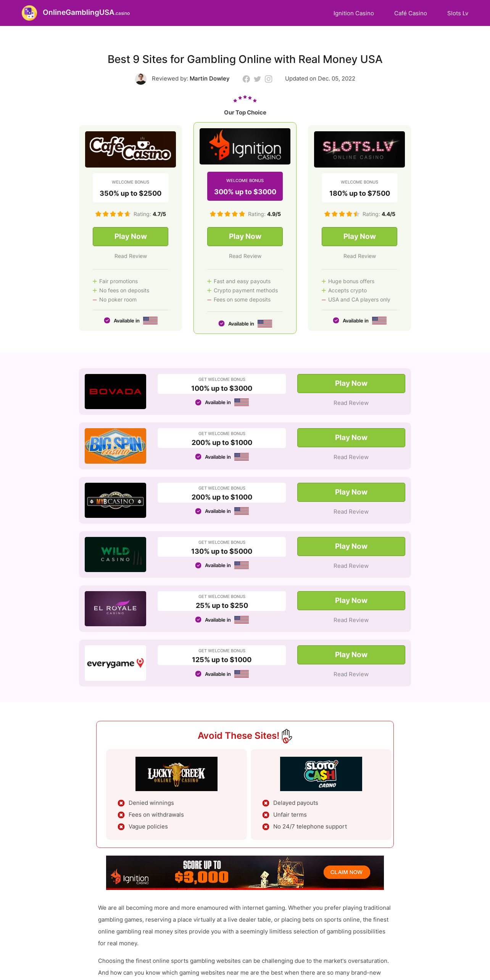Click the Café Casino logo image

click(131, 149)
